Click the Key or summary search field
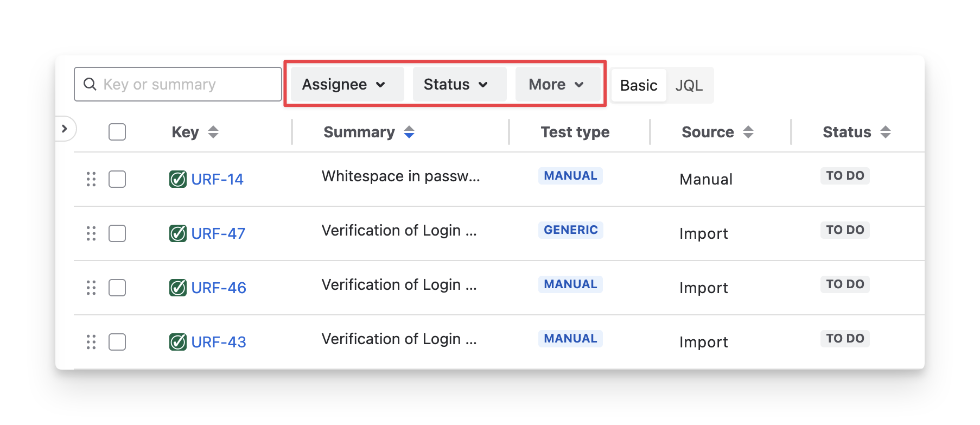 [184, 85]
